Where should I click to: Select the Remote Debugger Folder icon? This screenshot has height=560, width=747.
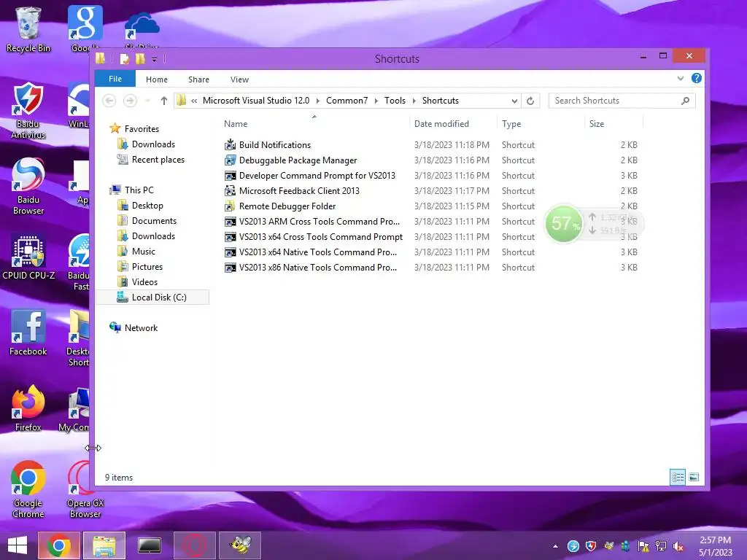[x=230, y=206]
